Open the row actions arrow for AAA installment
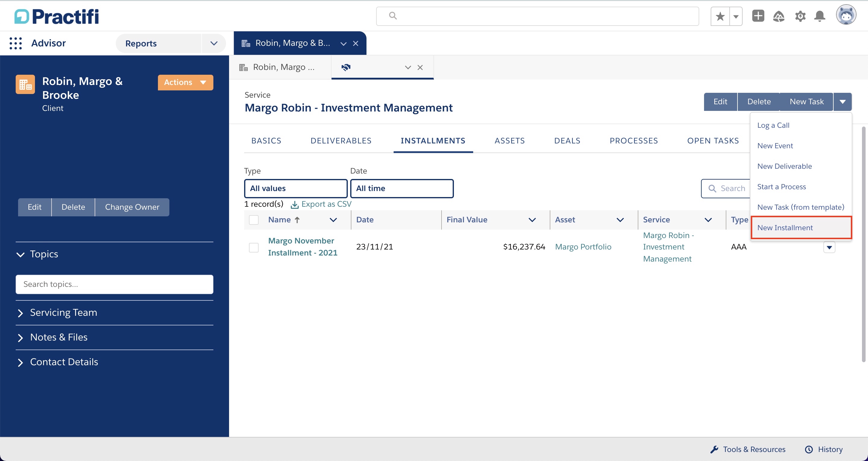The image size is (868, 461). [x=829, y=247]
